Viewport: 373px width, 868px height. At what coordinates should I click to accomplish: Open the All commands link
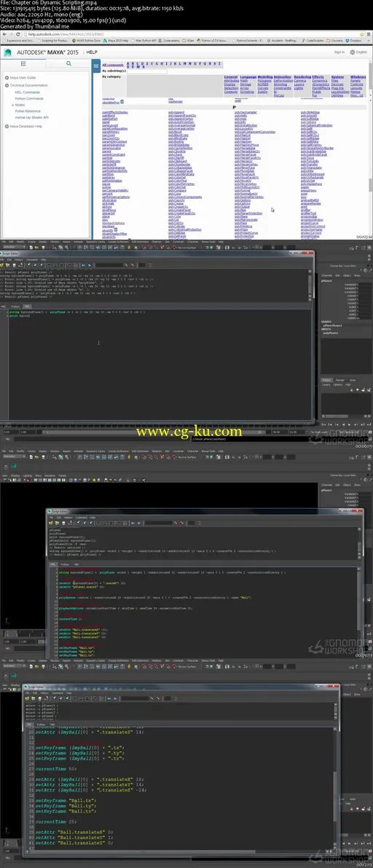(113, 65)
